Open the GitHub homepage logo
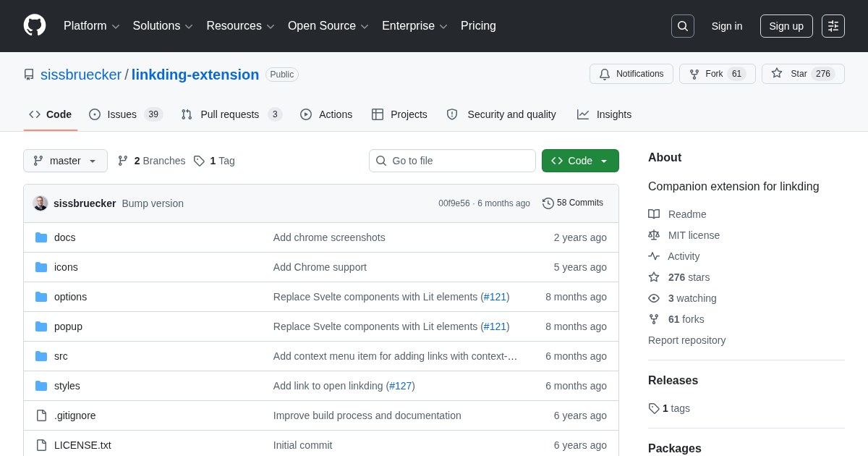The image size is (868, 456). (35, 25)
